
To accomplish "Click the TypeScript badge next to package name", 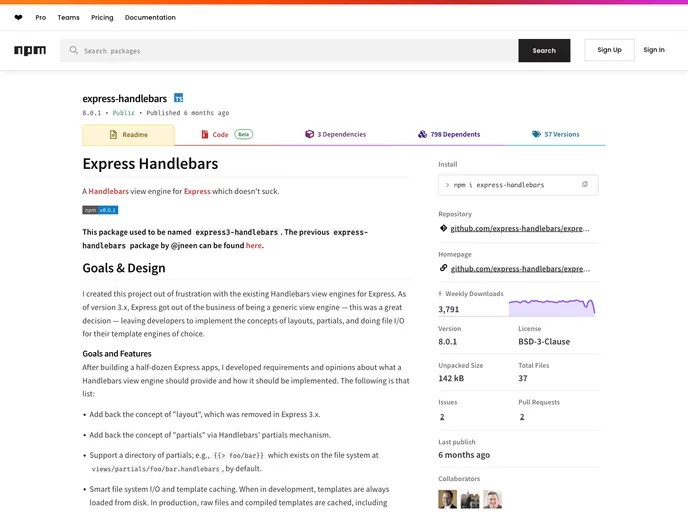I will [x=179, y=98].
